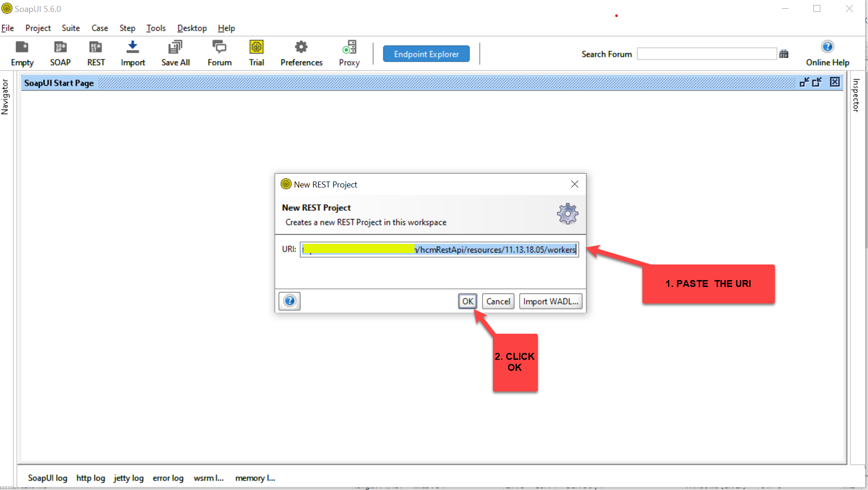Open the wsrm log tab

tap(208, 478)
